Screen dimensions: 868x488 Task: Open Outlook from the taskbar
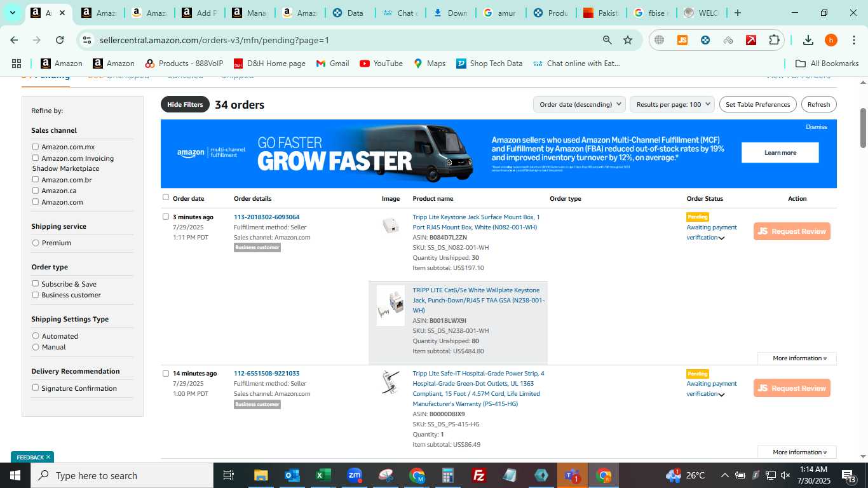click(x=292, y=475)
